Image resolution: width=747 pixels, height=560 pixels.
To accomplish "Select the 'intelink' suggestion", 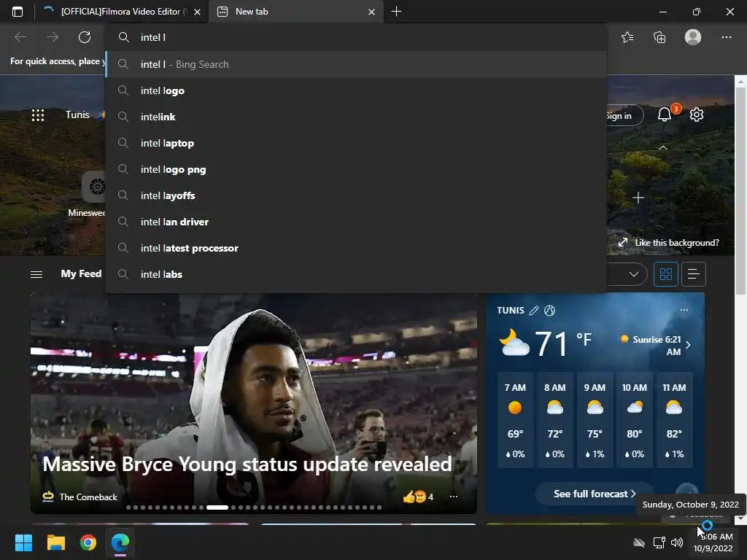I will tap(356, 117).
